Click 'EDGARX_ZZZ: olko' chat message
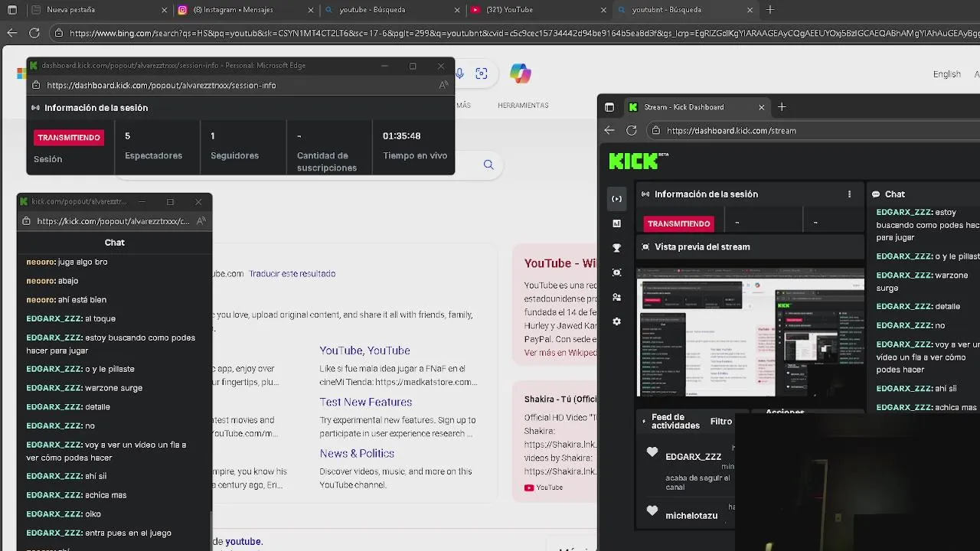Image resolution: width=980 pixels, height=551 pixels. coord(64,514)
